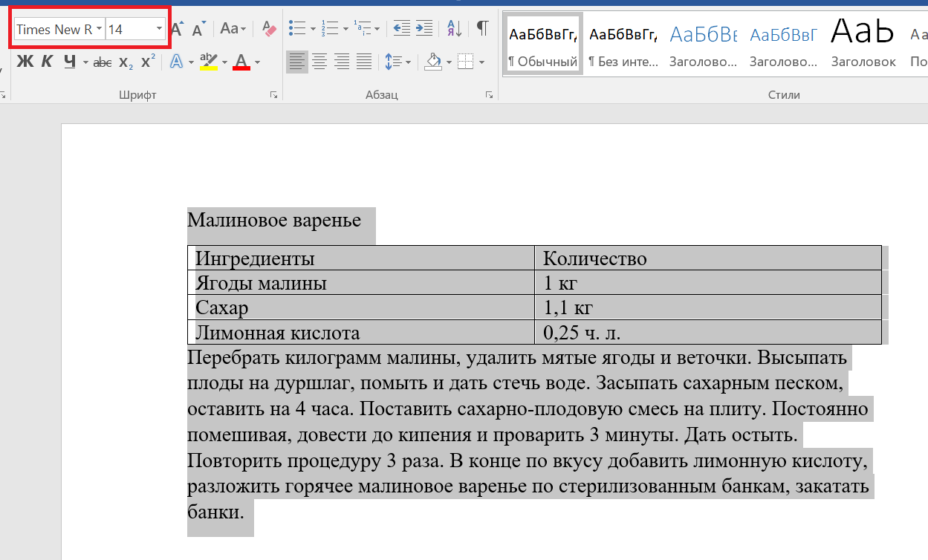Open Font dialog launcher in Шрифт group
This screenshot has width=928, height=560.
(x=273, y=95)
